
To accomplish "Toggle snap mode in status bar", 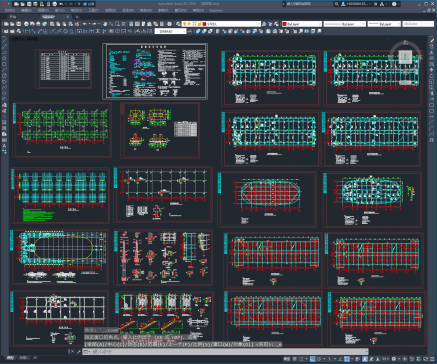I will tap(301, 359).
